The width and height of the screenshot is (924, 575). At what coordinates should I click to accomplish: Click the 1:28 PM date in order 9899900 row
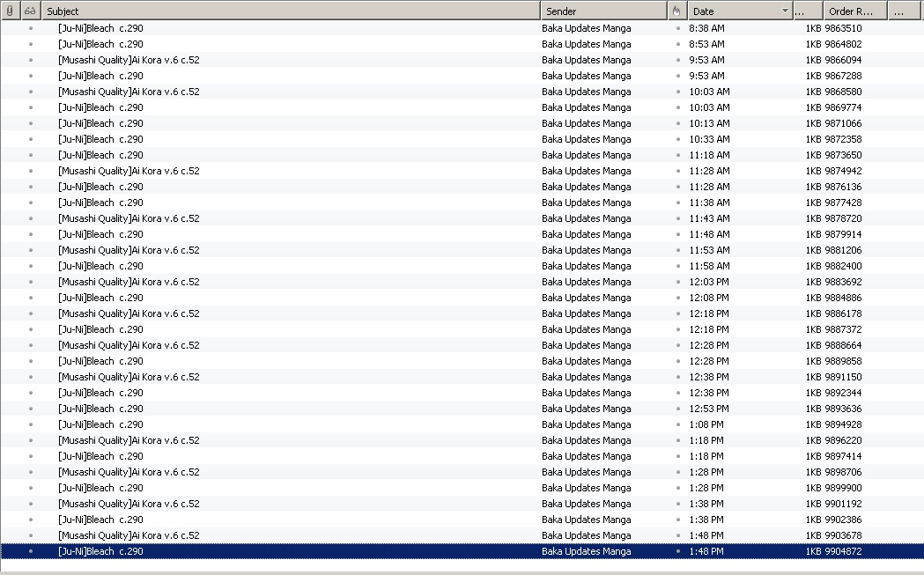click(706, 489)
